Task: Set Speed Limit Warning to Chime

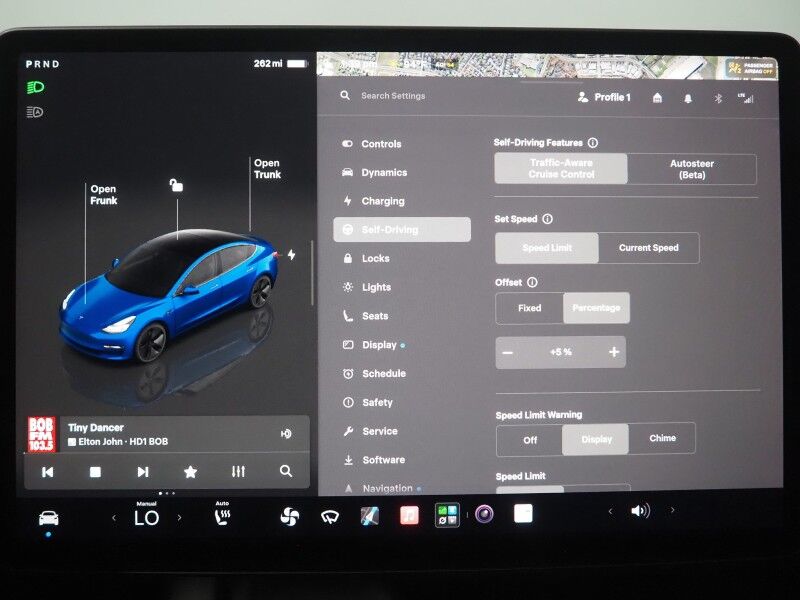Action: (662, 438)
